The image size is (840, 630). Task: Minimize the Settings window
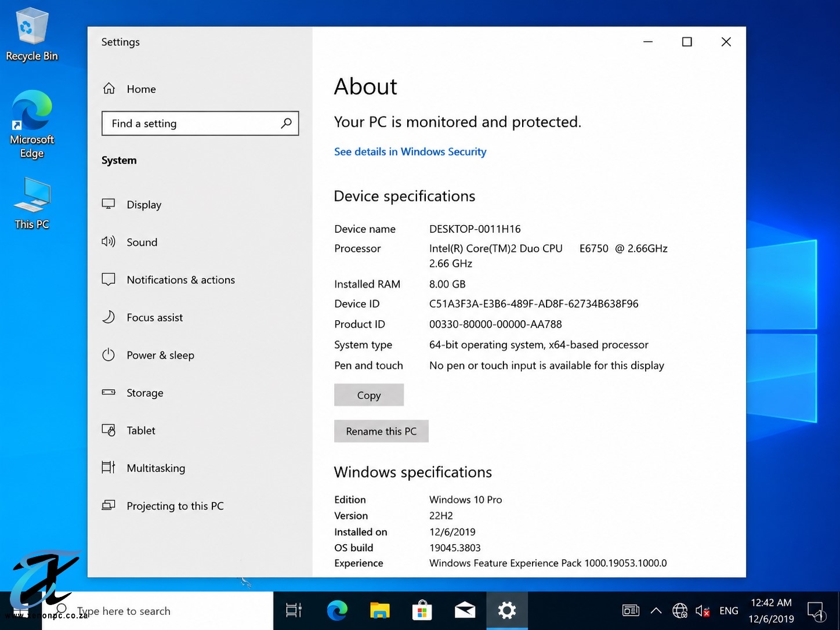point(648,42)
